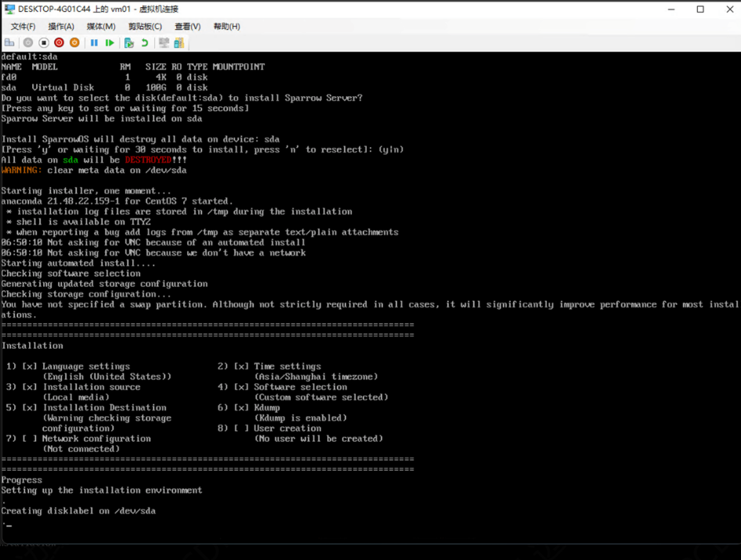Click '4) [x] Software selection' entry

coord(282,388)
